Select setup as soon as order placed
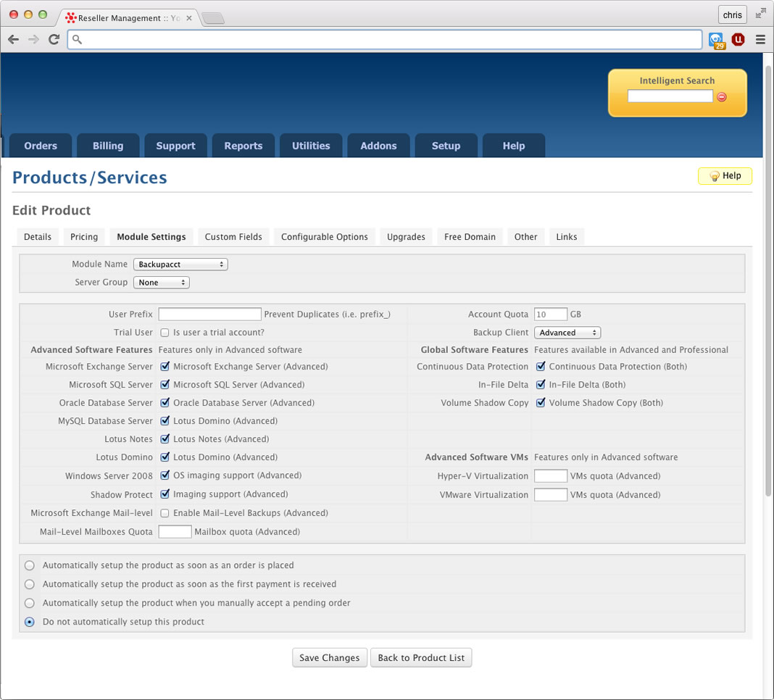Viewport: 774px width, 700px height. tap(30, 565)
